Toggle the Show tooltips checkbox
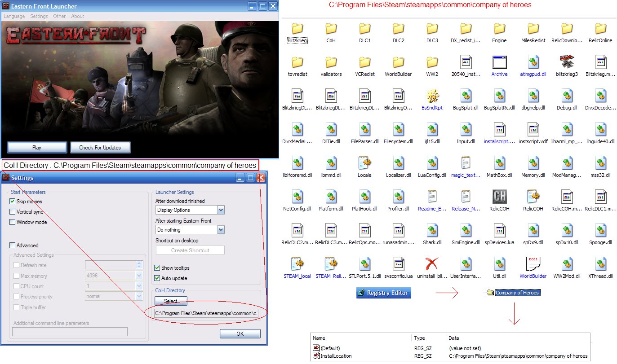The height and width of the screenshot is (364, 617). (157, 268)
